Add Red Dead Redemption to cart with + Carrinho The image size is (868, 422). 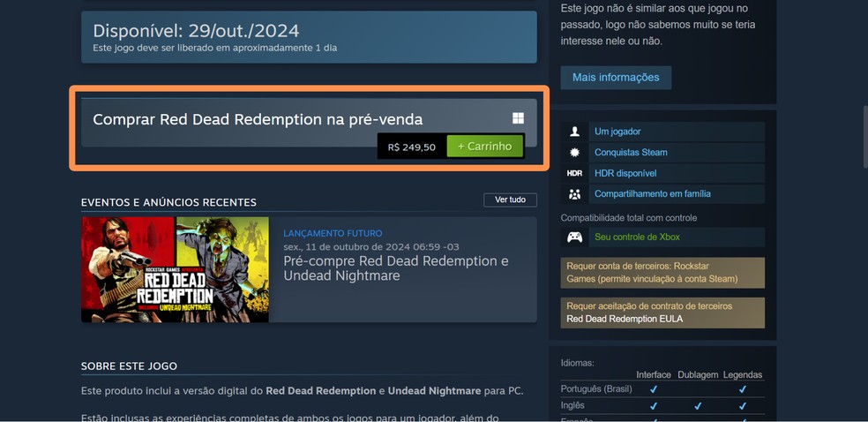point(485,147)
